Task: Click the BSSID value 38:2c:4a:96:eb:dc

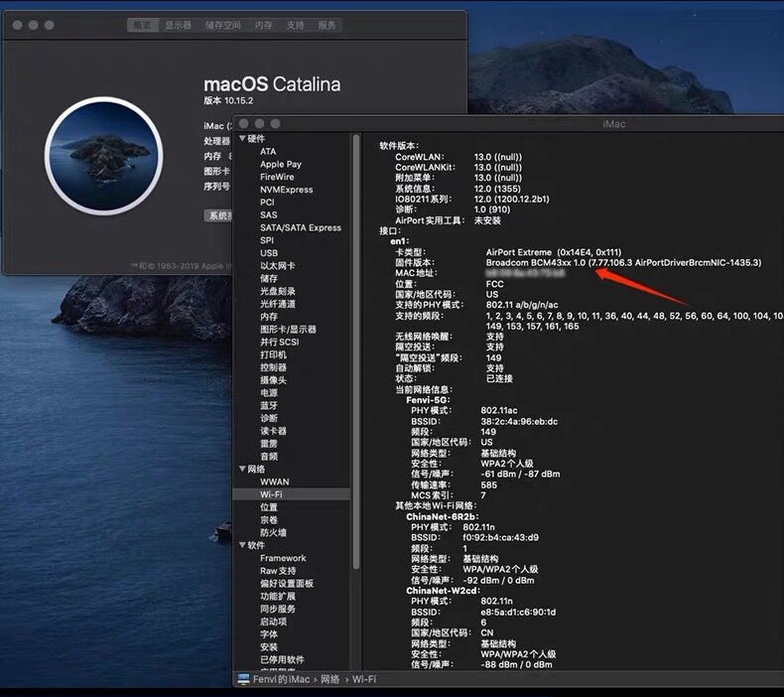Action: pos(519,421)
